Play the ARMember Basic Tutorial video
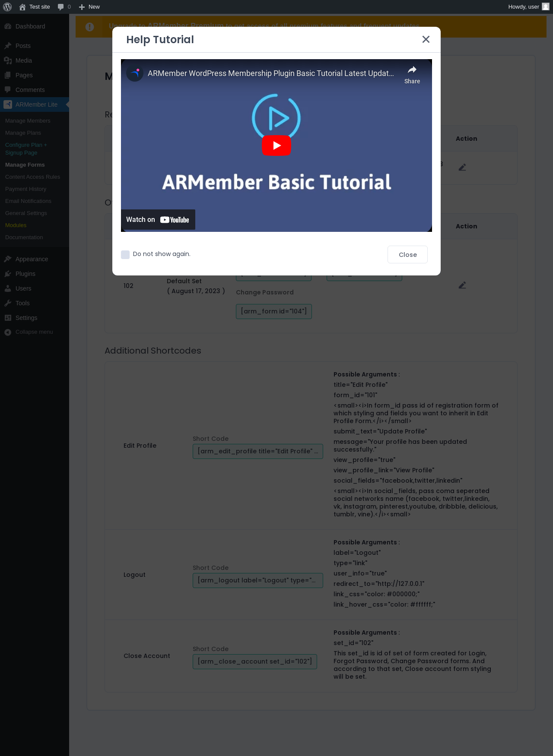 pos(276,146)
